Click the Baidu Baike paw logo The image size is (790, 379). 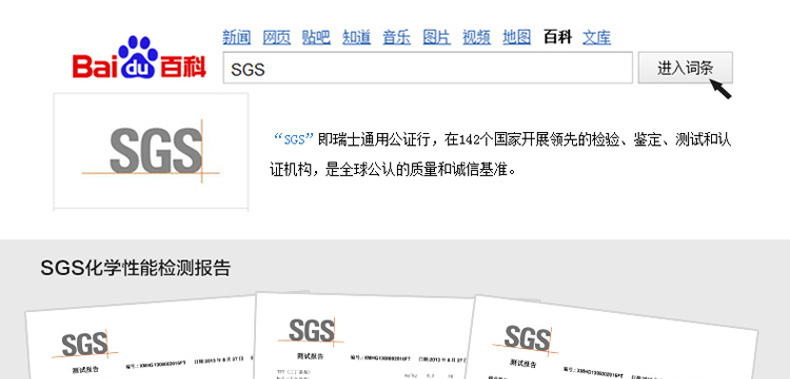[x=140, y=57]
